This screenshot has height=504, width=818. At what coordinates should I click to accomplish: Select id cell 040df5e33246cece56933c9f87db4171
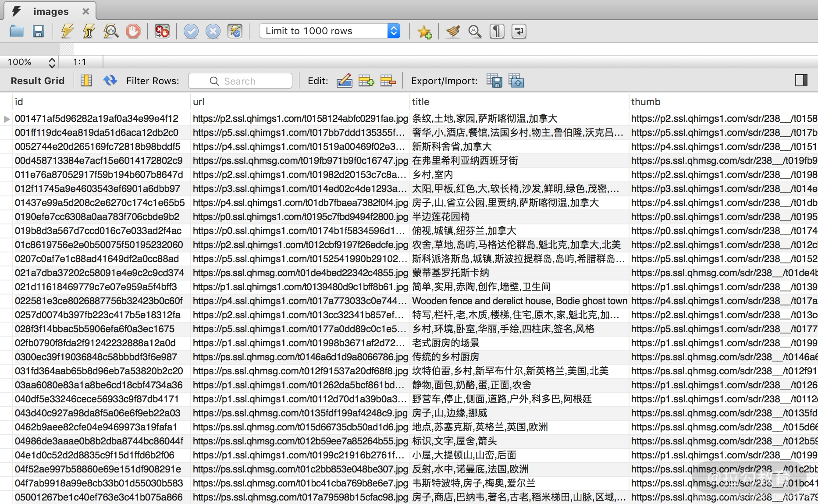[x=102, y=399]
